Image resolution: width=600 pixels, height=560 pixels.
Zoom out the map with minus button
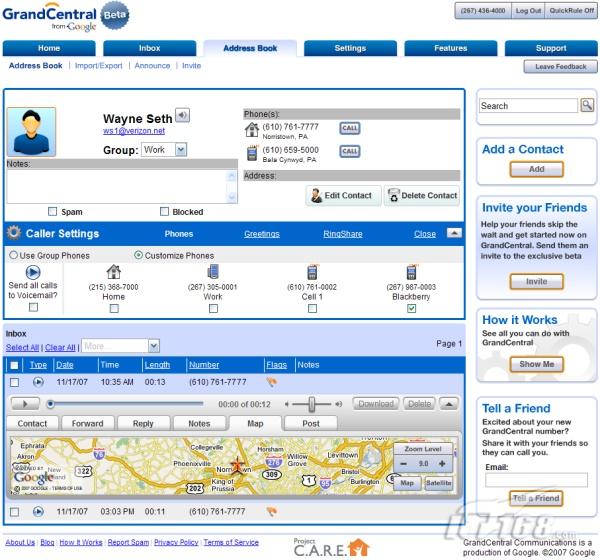403,464
